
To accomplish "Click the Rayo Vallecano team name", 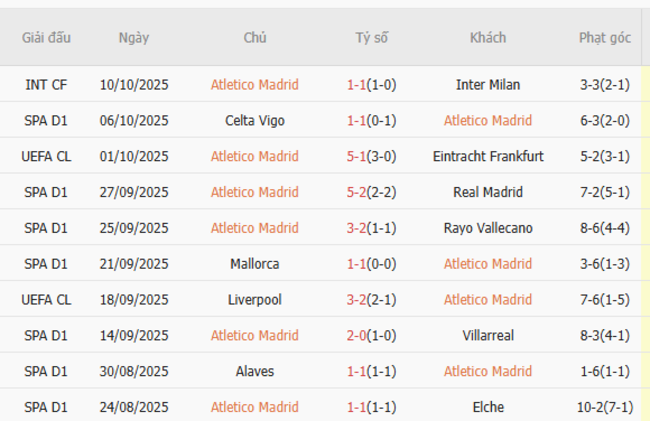I will [x=488, y=228].
